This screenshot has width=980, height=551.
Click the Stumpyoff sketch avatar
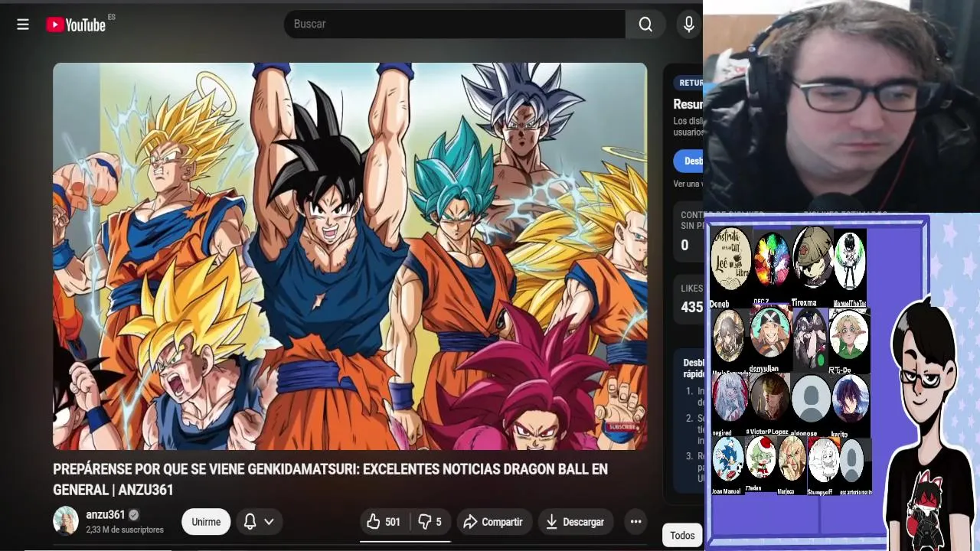823,459
